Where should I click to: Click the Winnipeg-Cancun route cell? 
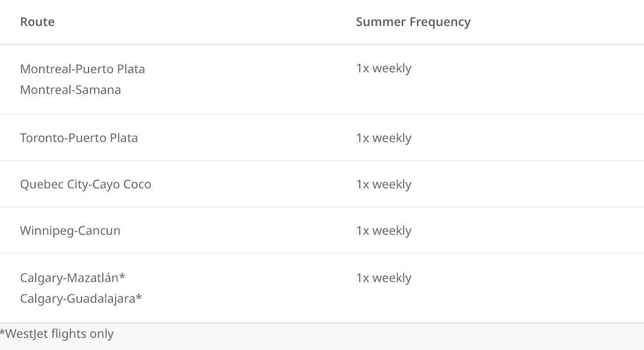tap(70, 231)
